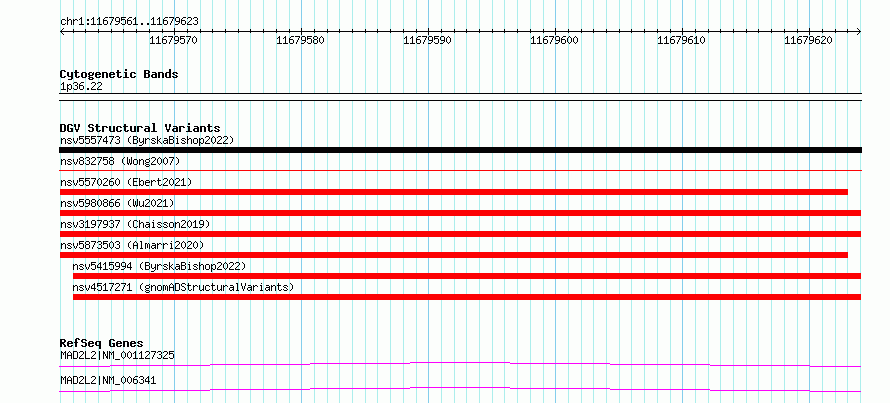890x403 pixels.
Task: Click the right arrow of the ruler
Action: 859,31
